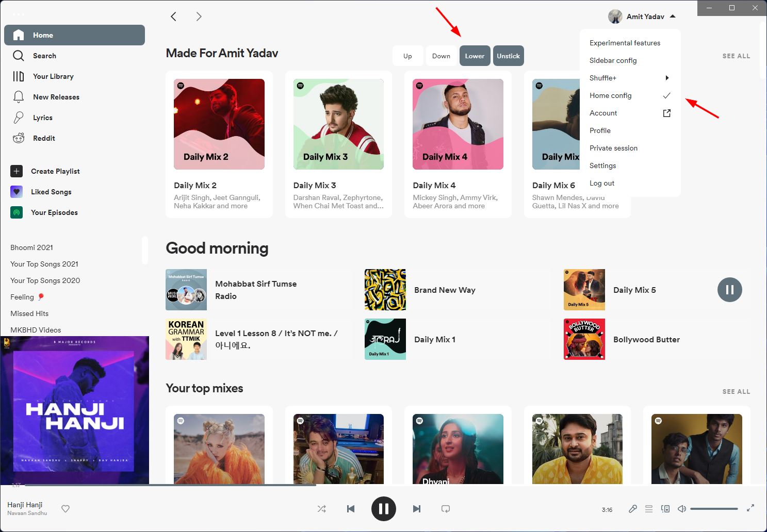Open the Reddit sidebar item
The width and height of the screenshot is (767, 532).
(74, 138)
